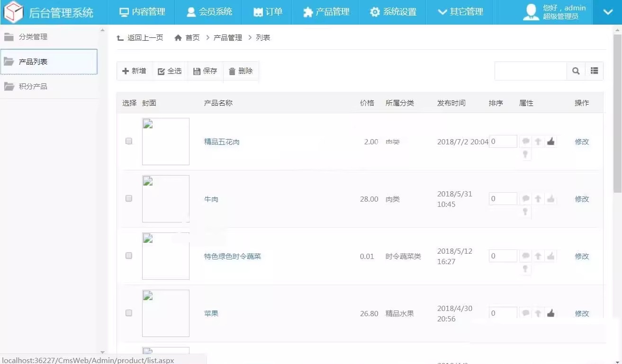Toggle up-arrow top icon for 精品五花肉

tap(538, 141)
